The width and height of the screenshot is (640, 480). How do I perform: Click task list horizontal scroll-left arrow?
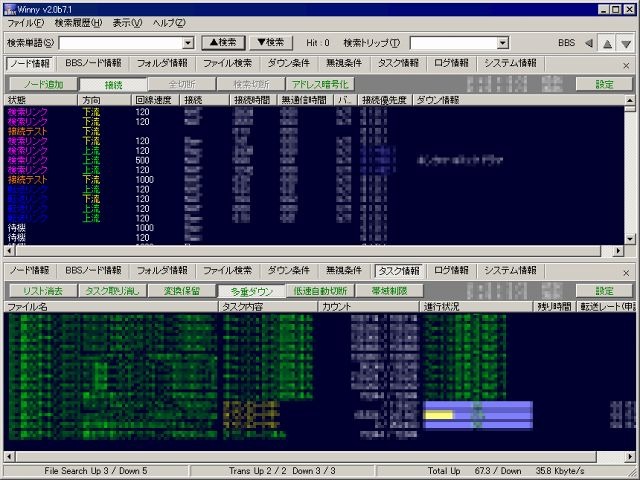[9, 456]
